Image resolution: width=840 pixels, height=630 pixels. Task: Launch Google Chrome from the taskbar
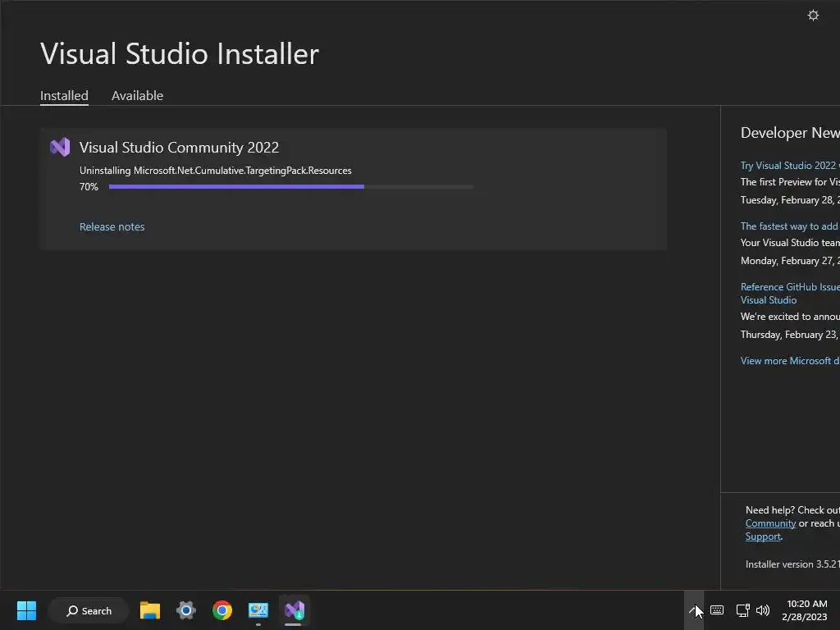coord(221,610)
